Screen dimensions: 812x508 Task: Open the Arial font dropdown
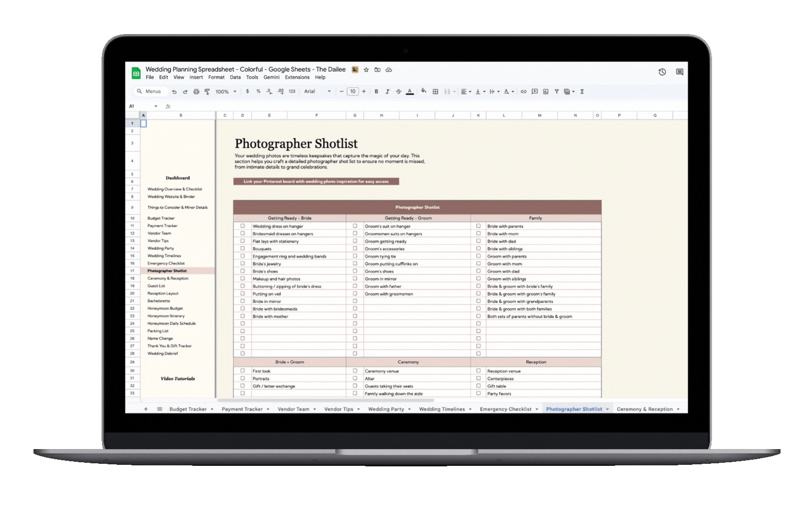[317, 92]
